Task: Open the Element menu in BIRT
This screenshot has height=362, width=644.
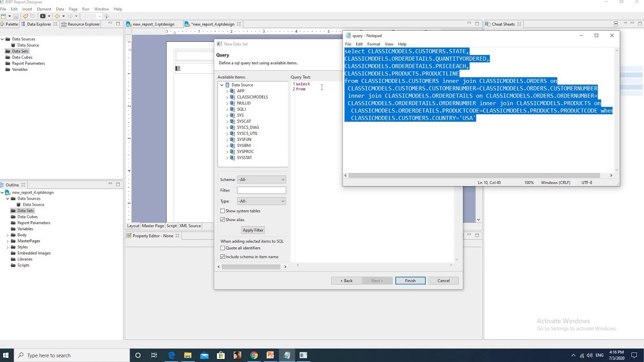Action: (44, 9)
